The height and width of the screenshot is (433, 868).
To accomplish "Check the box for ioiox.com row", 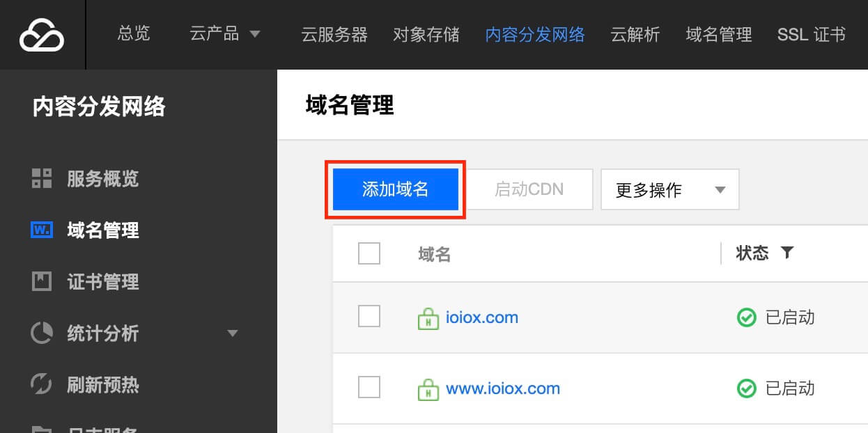I will tap(369, 316).
